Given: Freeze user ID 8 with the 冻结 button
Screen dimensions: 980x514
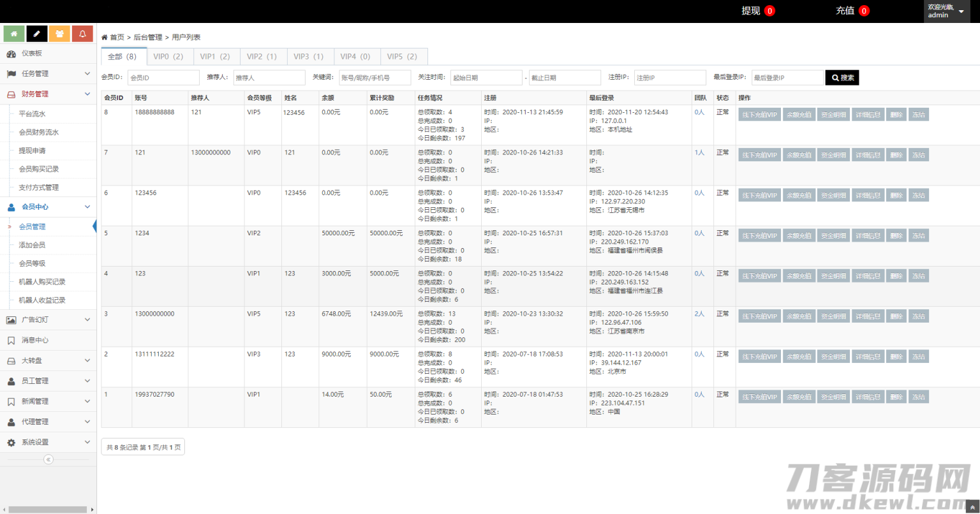Looking at the screenshot, I should [x=918, y=114].
